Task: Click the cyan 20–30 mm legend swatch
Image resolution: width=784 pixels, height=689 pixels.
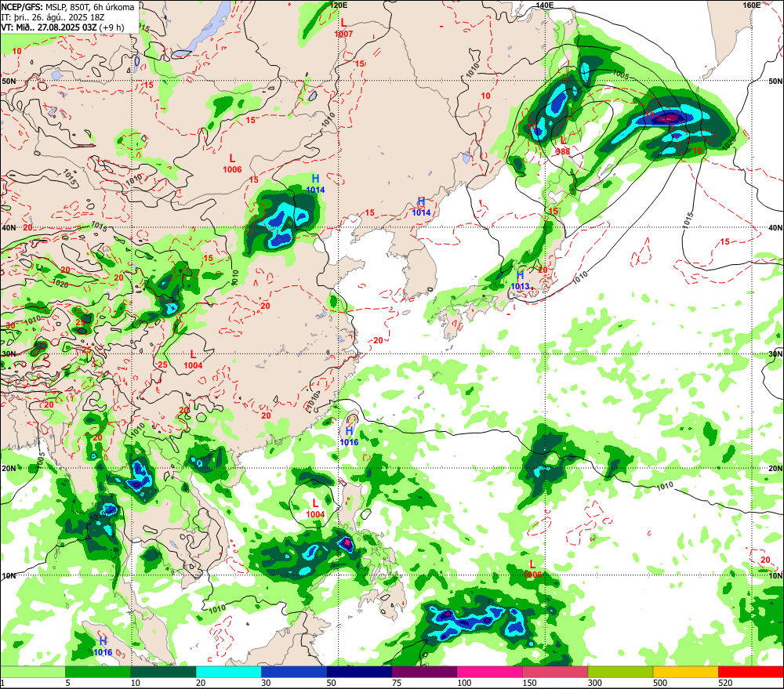Action: coord(228,672)
